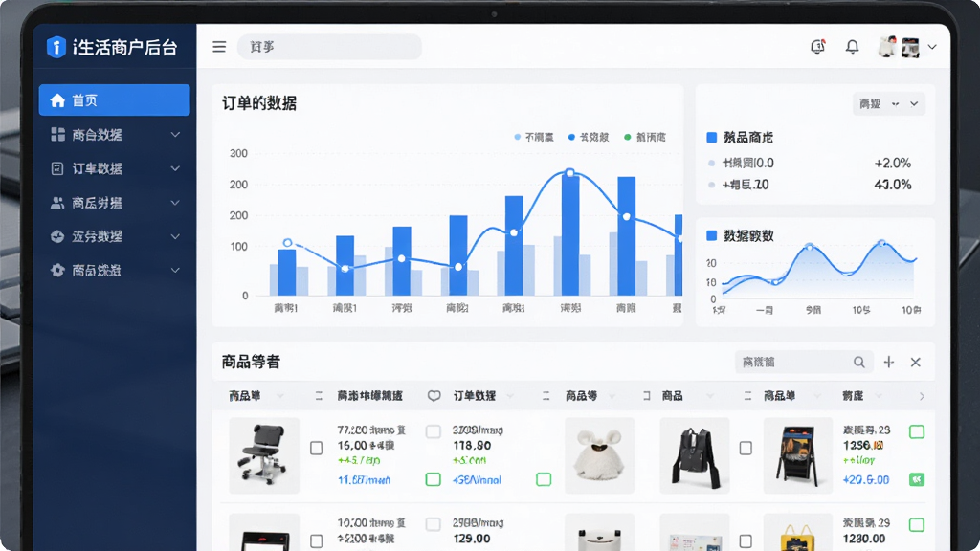
Task: Expand the chevron of the gear-icon sidebar item
Action: (176, 270)
